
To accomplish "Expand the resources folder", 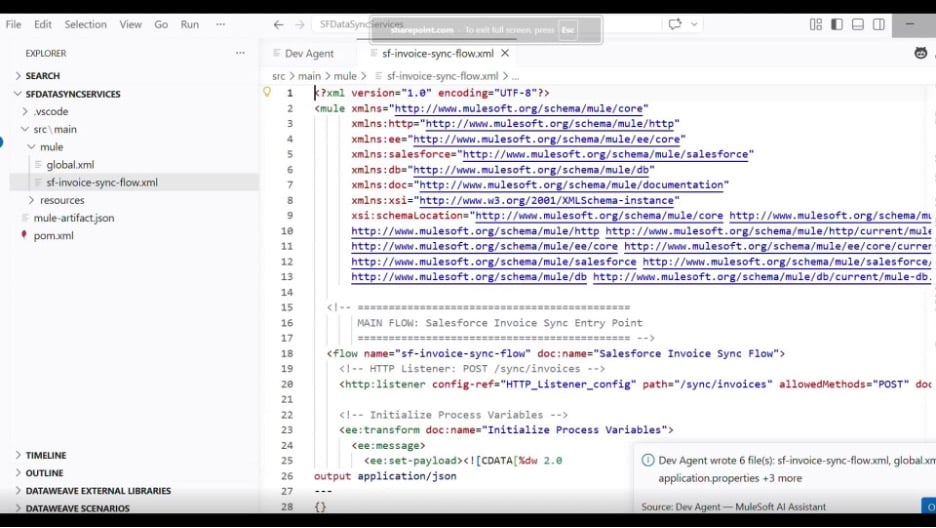I will pos(62,200).
